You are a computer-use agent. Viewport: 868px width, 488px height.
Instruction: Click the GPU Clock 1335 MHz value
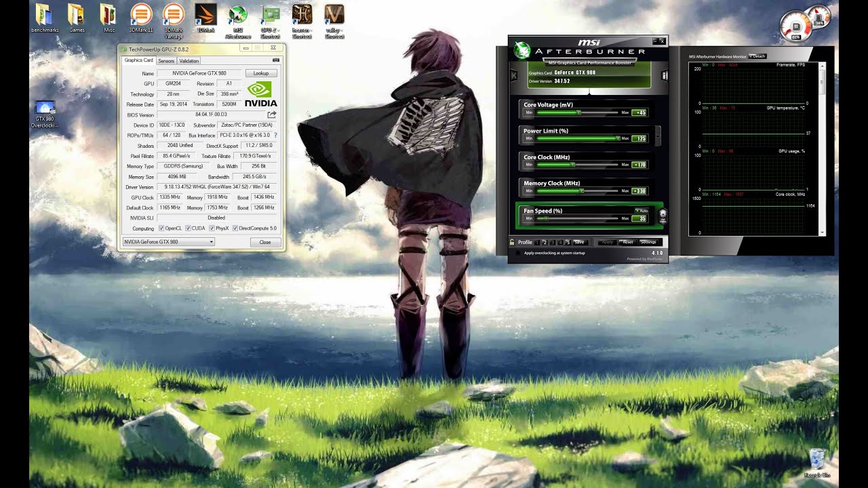[170, 197]
